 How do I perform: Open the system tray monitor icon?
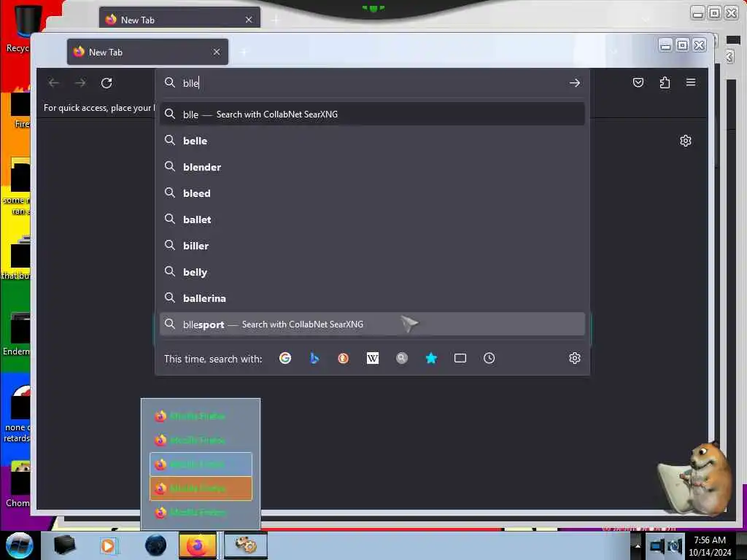pos(657,546)
